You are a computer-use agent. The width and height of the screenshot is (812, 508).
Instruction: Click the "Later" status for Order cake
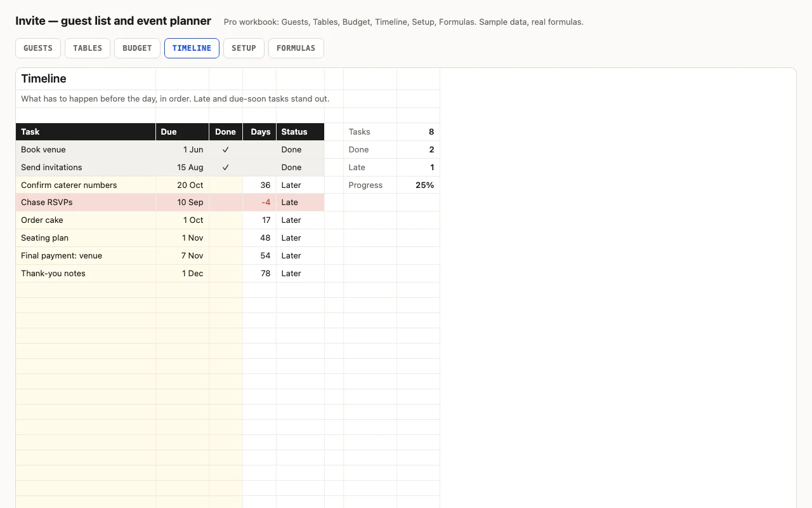pos(301,220)
